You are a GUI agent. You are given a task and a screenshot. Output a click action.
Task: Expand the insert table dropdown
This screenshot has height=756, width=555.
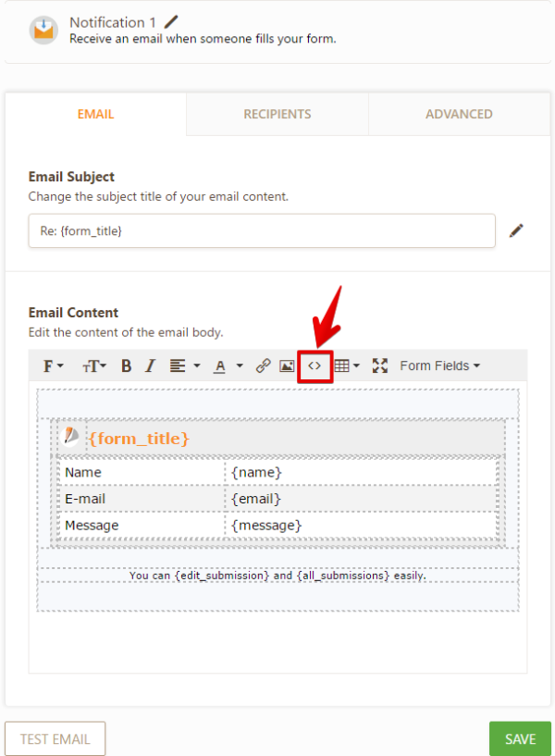click(x=347, y=366)
